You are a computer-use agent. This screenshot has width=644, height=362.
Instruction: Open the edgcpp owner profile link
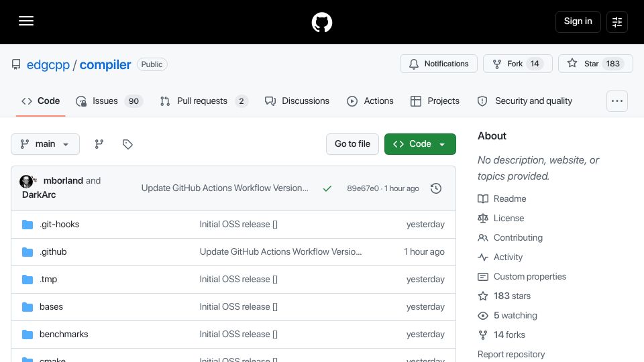[x=48, y=64]
